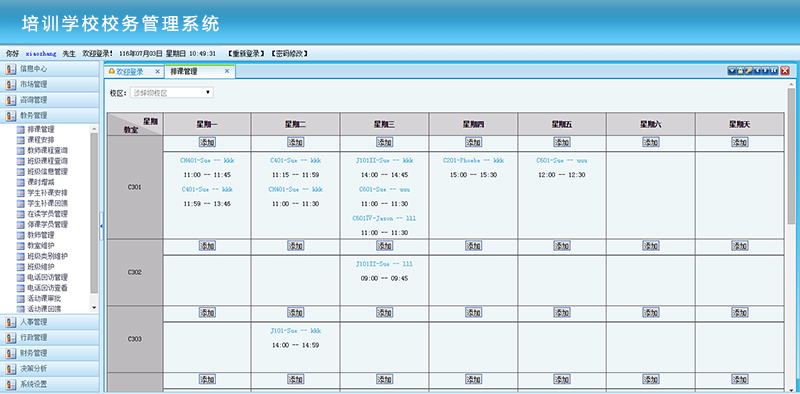Click the red X close-all-tabs icon
This screenshot has width=800, height=394.
point(785,70)
